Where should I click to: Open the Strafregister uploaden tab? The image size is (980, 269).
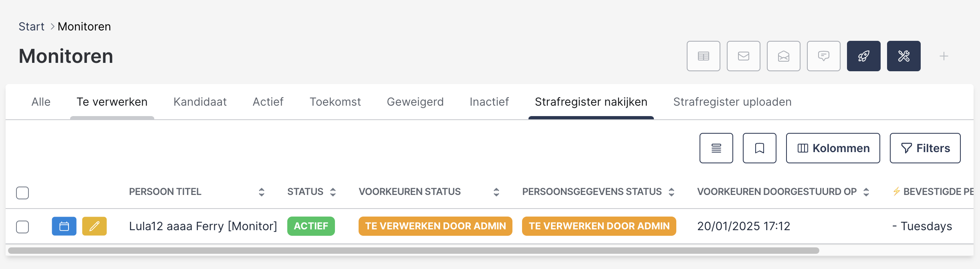tap(732, 102)
